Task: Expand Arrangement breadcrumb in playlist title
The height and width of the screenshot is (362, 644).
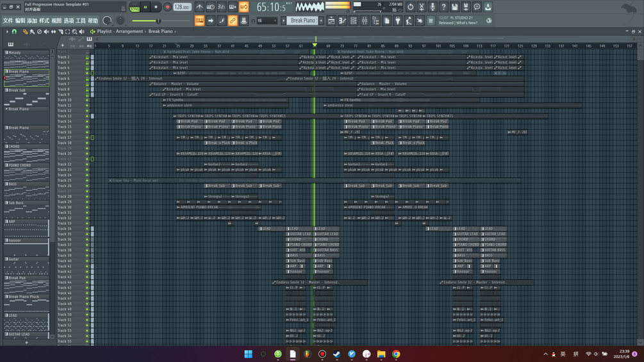Action: coord(145,31)
